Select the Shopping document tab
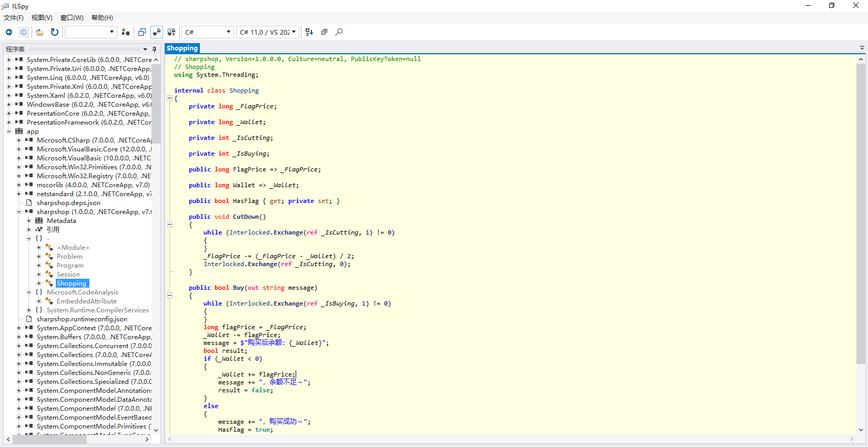The image size is (868, 447). coord(182,48)
